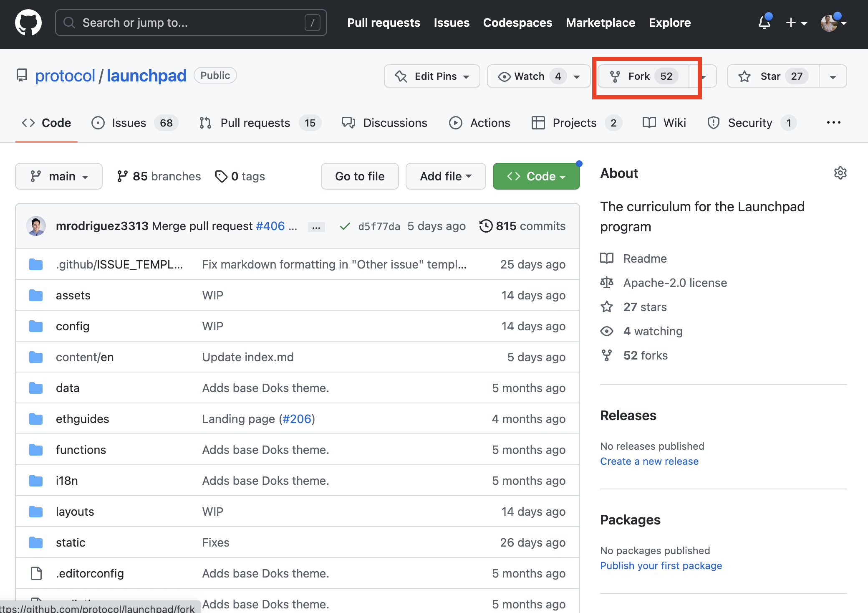Expand the Add file dropdown
Image resolution: width=868 pixels, height=613 pixels.
point(446,176)
